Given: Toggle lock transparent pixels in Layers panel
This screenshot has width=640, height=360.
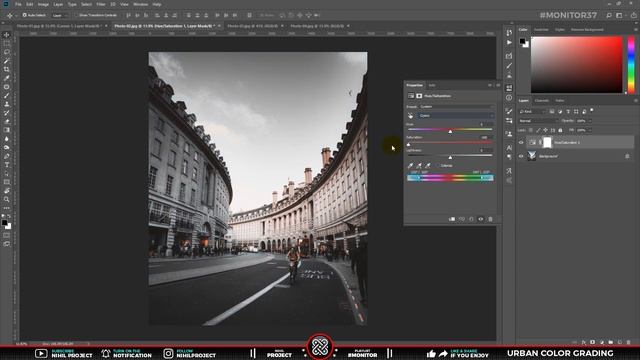Looking at the screenshot, I should coord(531,131).
